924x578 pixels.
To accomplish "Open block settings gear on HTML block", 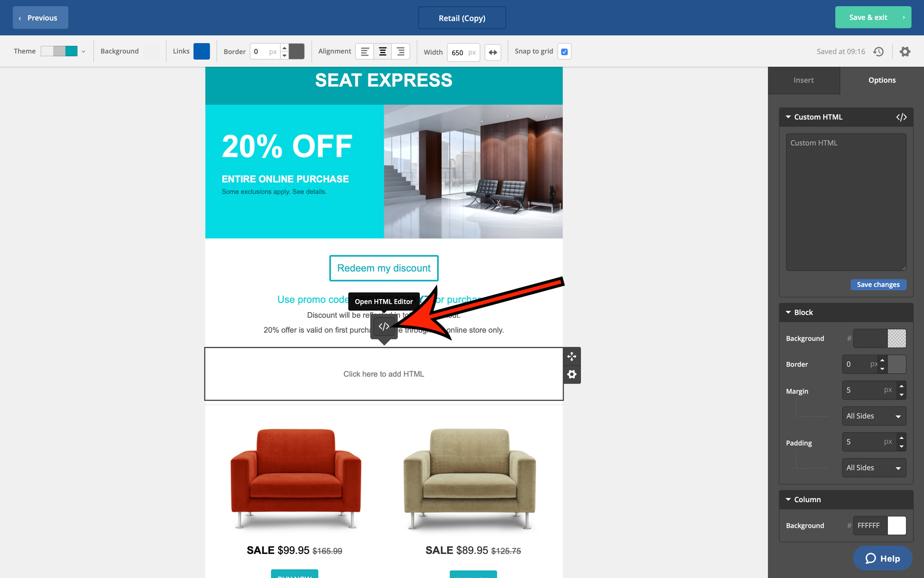I will [571, 375].
